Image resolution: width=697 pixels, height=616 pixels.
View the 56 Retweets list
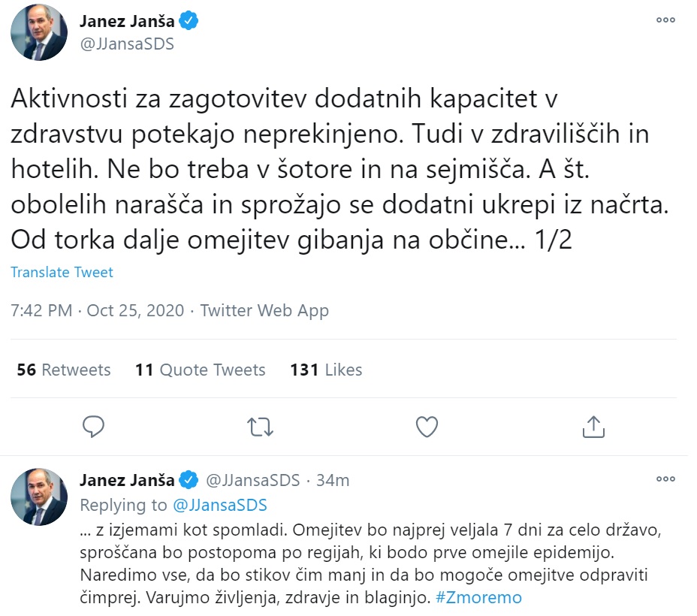[x=64, y=370]
